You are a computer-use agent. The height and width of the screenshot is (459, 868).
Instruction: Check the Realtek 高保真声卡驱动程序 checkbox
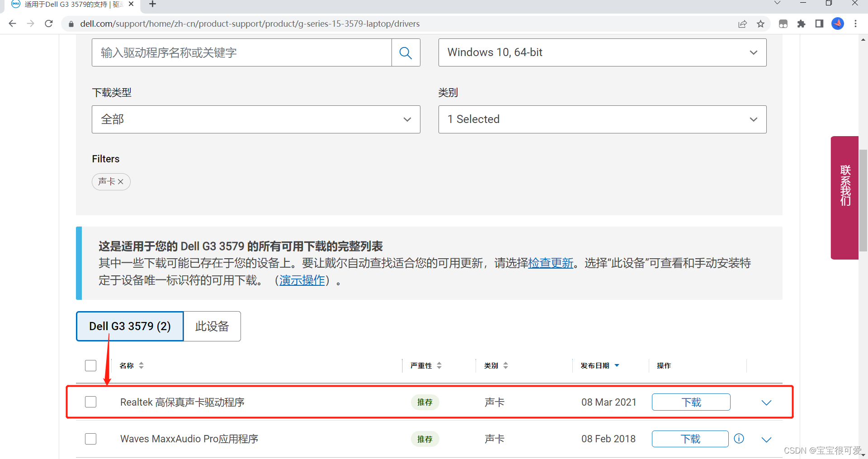click(90, 402)
